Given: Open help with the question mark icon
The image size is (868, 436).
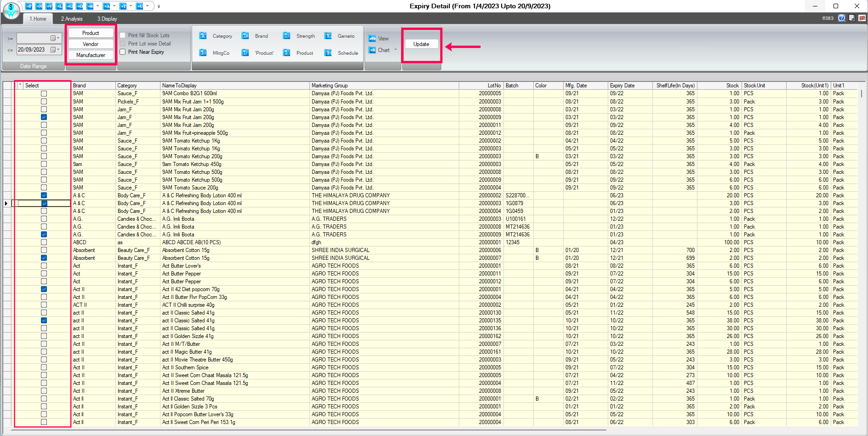Looking at the screenshot, I should point(841,18).
